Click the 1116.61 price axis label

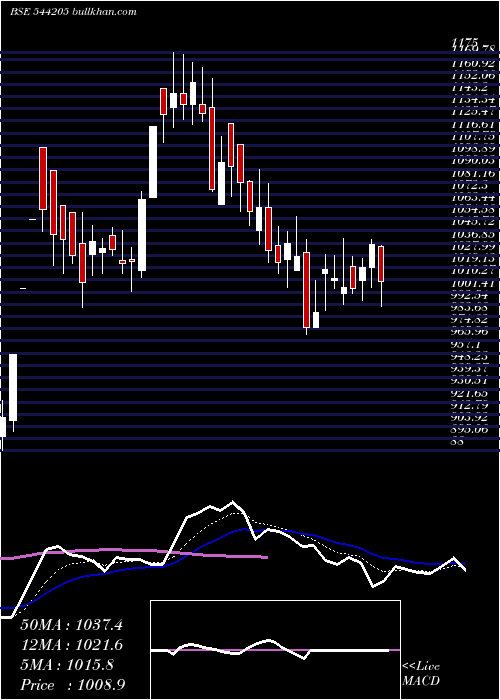pos(473,123)
